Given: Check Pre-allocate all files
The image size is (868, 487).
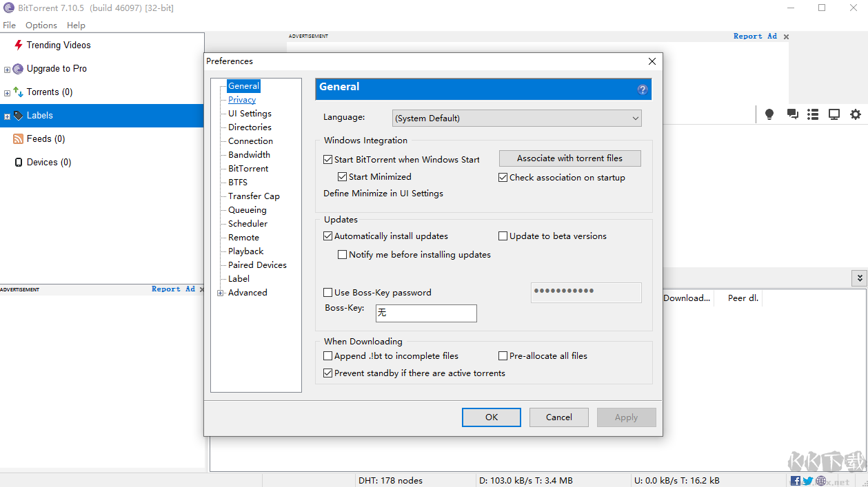Looking at the screenshot, I should tap(503, 355).
